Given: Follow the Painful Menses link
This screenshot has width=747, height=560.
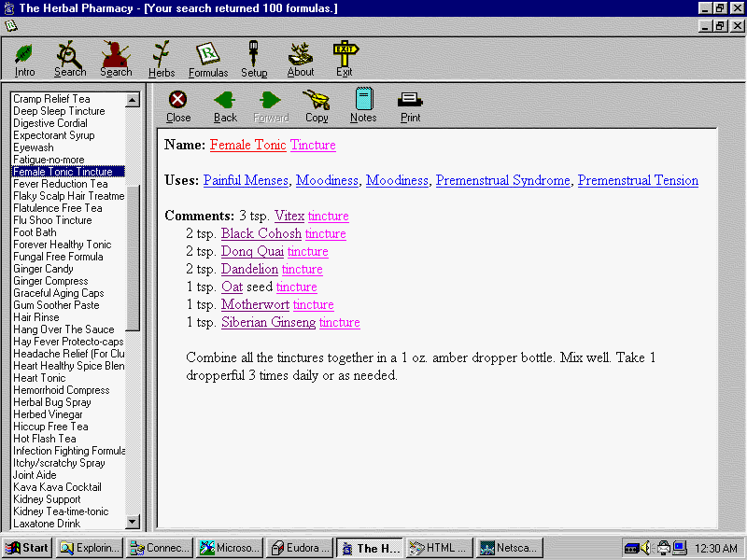Looking at the screenshot, I should [x=246, y=180].
